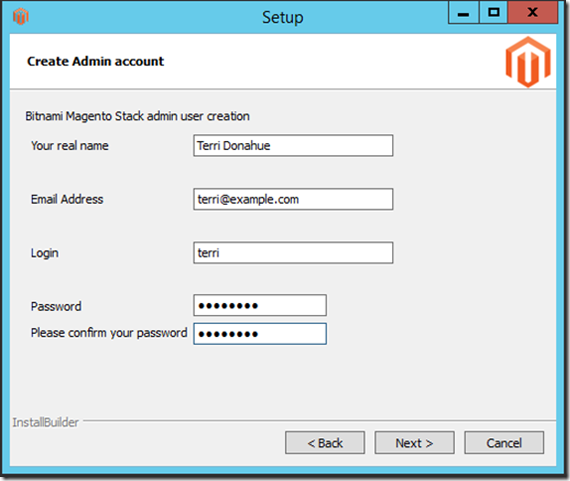Click the confirm password field

(260, 333)
